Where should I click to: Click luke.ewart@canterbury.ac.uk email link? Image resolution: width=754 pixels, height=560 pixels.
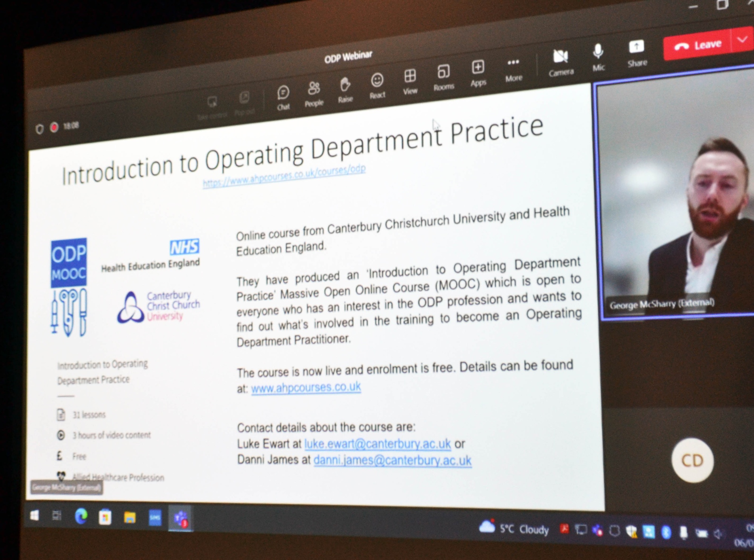[377, 444]
